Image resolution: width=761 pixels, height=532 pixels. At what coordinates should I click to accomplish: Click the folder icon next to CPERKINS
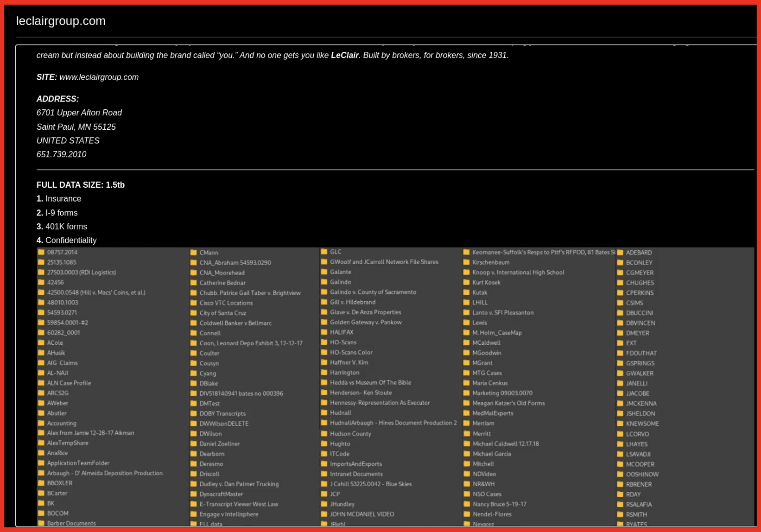tap(620, 293)
